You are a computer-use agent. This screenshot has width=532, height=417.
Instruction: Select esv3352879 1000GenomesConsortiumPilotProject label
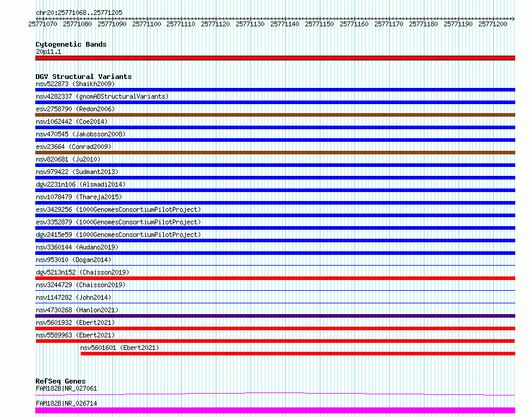click(x=118, y=222)
